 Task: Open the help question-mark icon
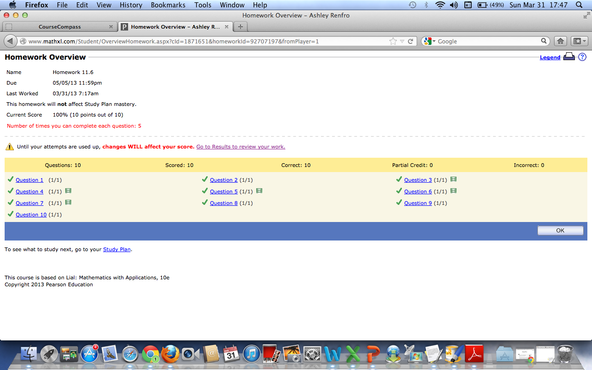pos(582,57)
